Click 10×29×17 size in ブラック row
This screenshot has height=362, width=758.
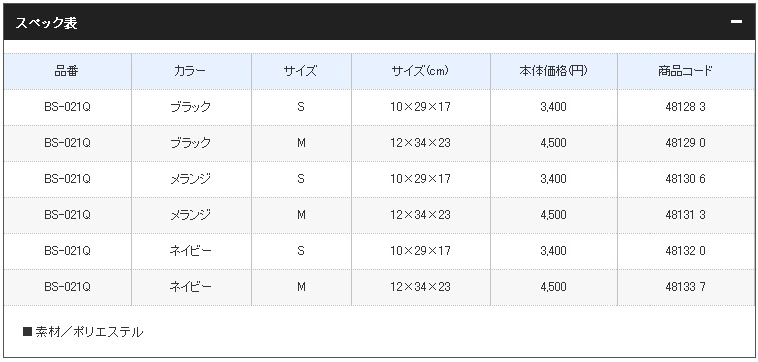[x=421, y=107]
